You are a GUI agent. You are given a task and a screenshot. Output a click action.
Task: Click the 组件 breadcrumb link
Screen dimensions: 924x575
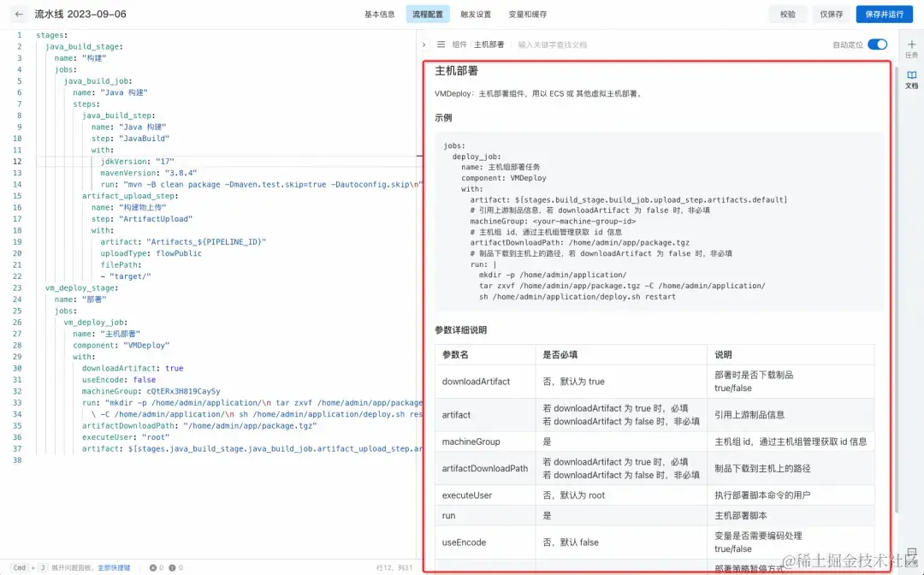(x=459, y=44)
